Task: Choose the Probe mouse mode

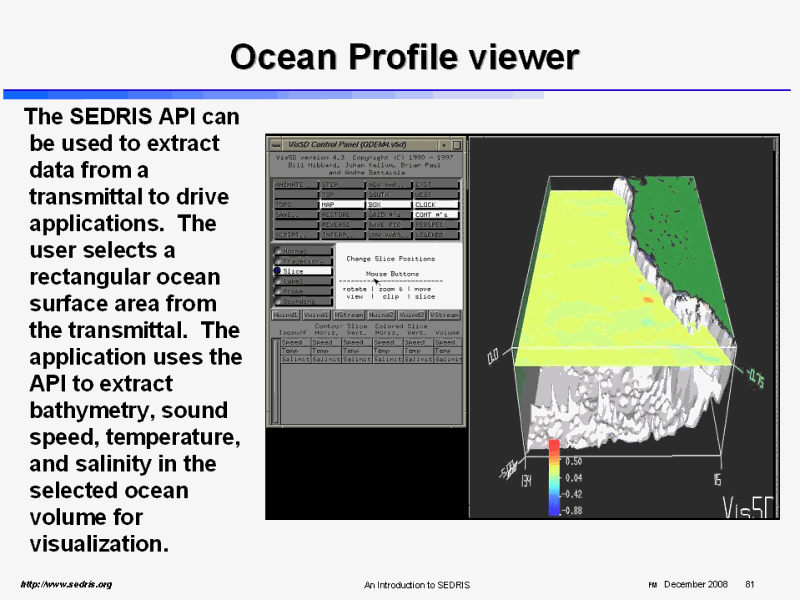Action: 292,291
